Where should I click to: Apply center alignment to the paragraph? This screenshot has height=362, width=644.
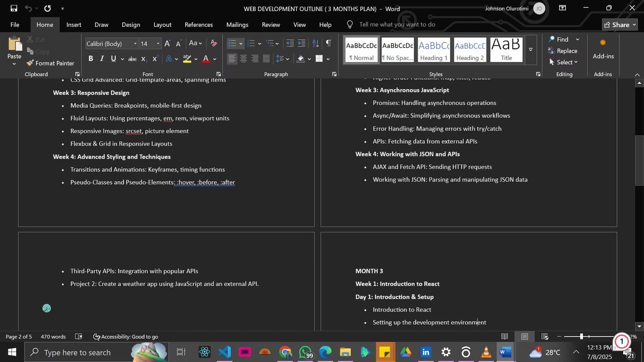243,58
